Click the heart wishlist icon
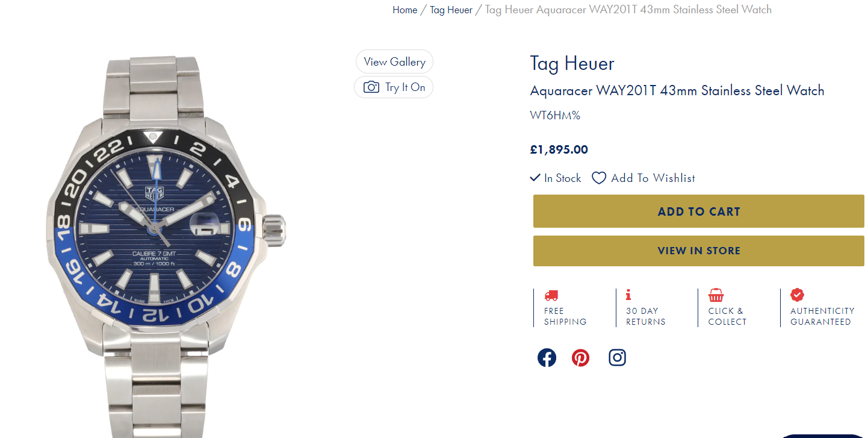The image size is (868, 438). (x=599, y=178)
